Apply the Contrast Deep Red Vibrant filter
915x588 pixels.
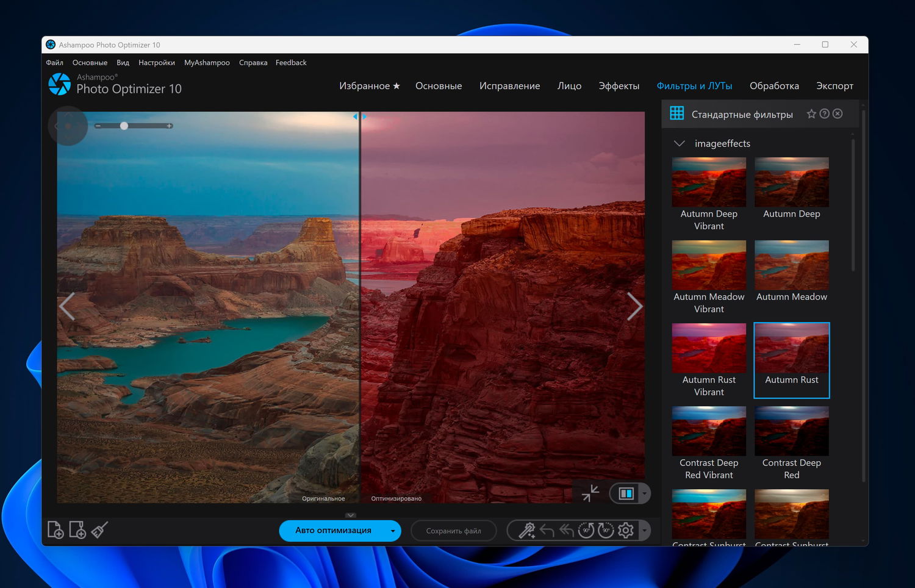(709, 443)
